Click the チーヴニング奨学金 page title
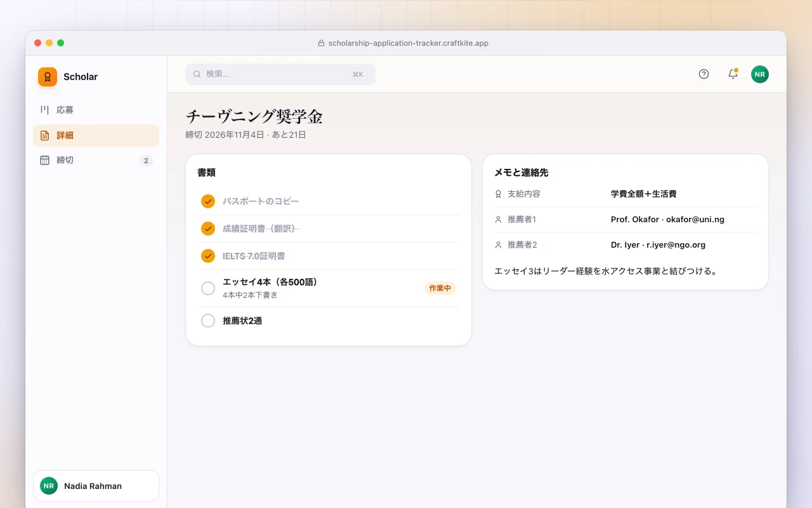 point(254,117)
